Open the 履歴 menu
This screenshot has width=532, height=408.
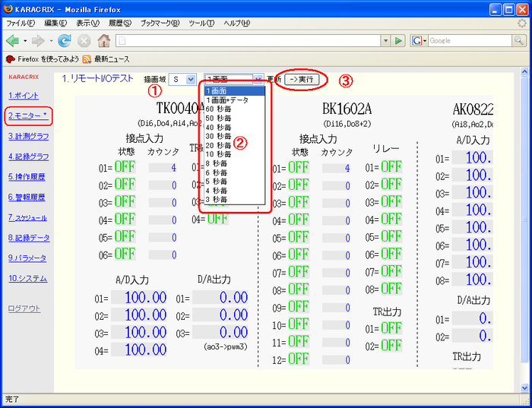tap(120, 23)
